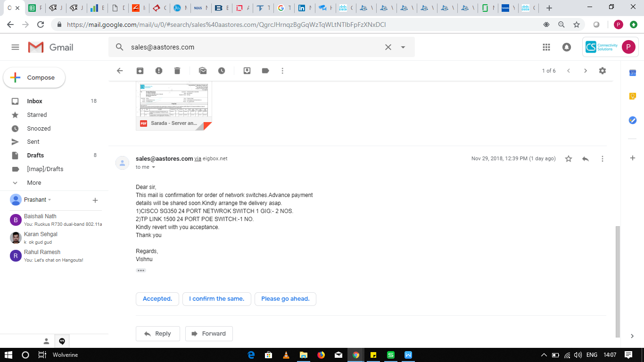This screenshot has height=362, width=644.
Task: Star the message from sales@aastores.com
Action: (569, 159)
